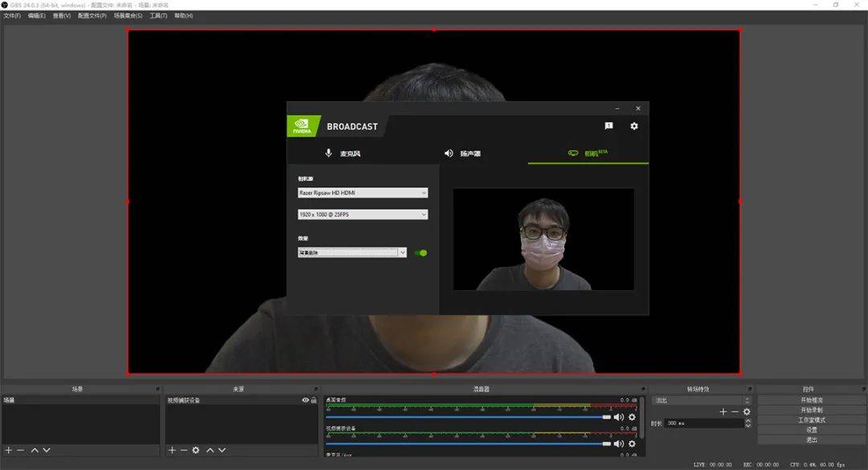Open source properties gear in Sources panel
The image size is (868, 470).
click(195, 451)
